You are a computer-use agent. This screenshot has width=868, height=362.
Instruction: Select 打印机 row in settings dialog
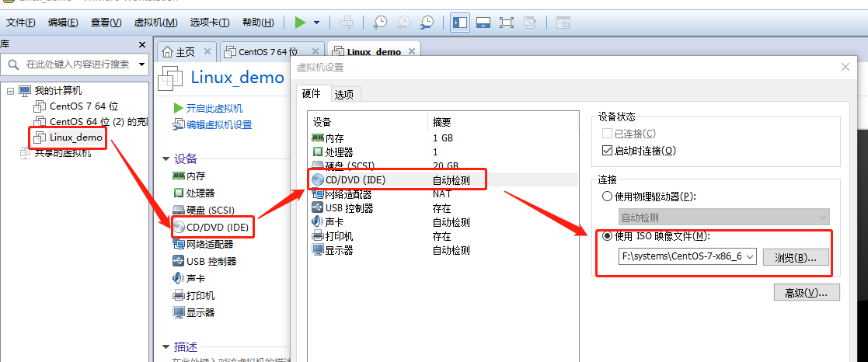443,236
